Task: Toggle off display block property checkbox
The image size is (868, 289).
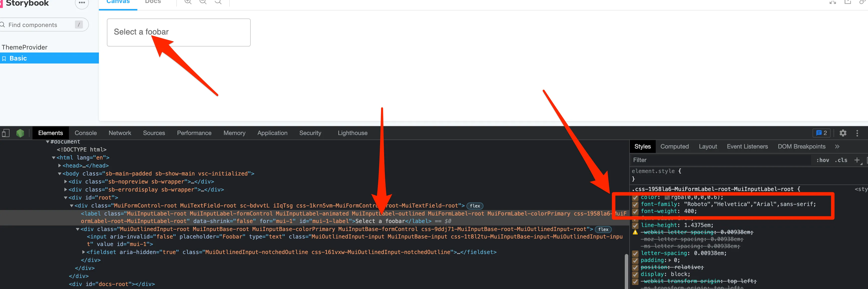Action: [635, 274]
